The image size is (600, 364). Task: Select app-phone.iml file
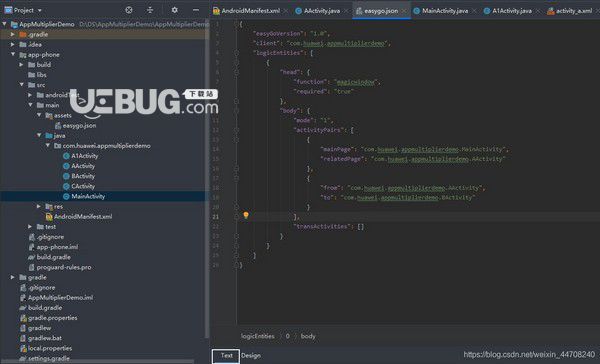(x=53, y=247)
